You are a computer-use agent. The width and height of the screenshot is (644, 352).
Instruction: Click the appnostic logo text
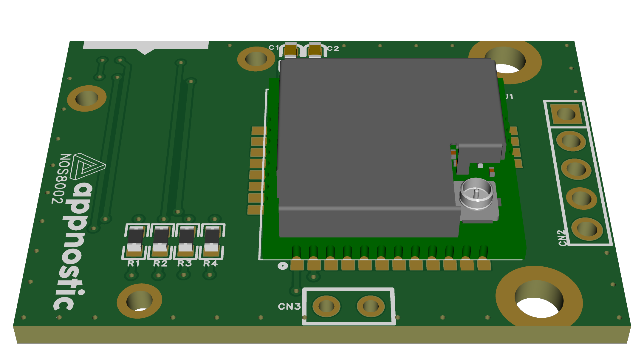click(73, 246)
